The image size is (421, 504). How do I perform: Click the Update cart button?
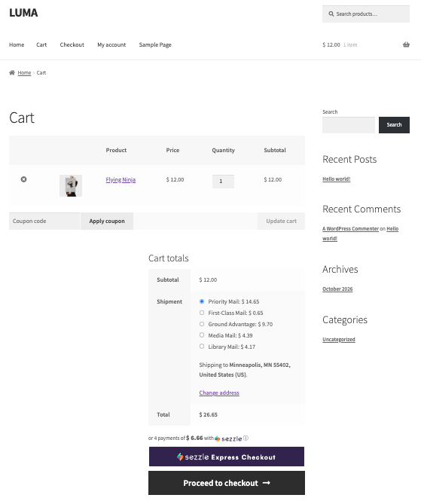tap(281, 221)
